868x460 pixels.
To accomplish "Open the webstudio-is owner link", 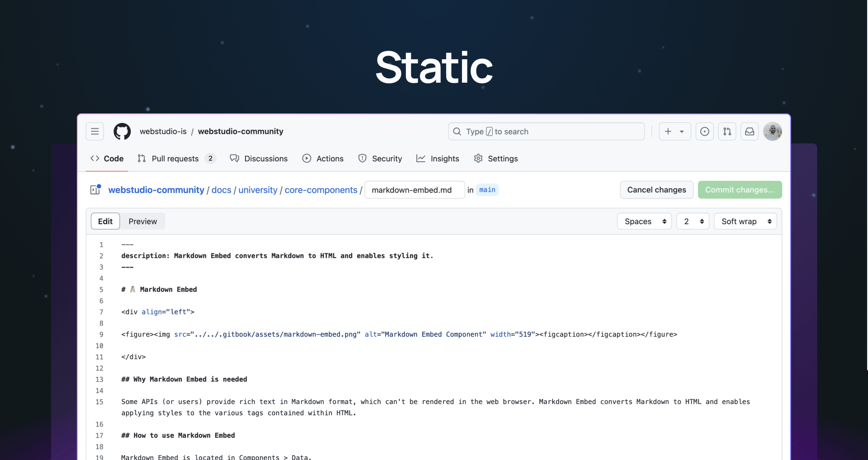I will [163, 131].
